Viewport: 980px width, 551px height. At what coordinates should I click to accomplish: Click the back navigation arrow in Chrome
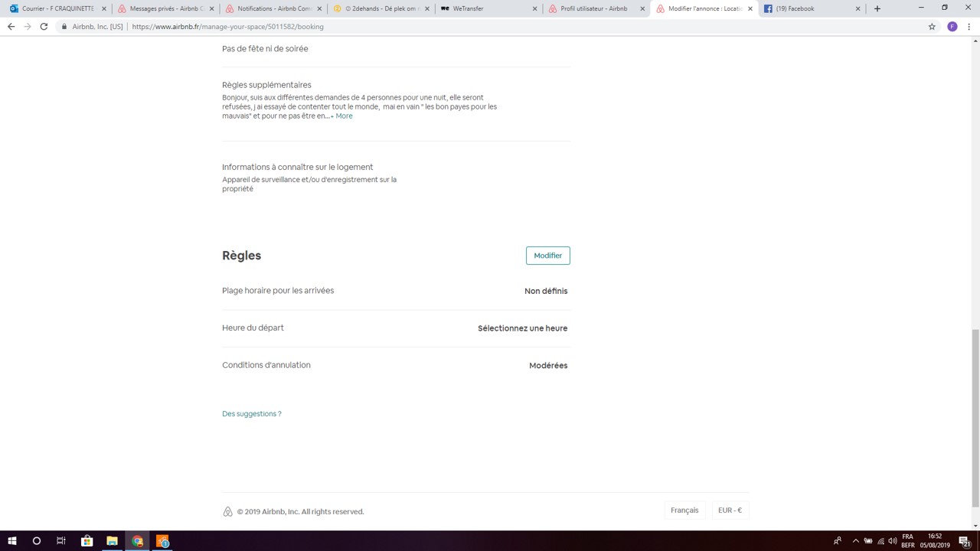pos(10,26)
